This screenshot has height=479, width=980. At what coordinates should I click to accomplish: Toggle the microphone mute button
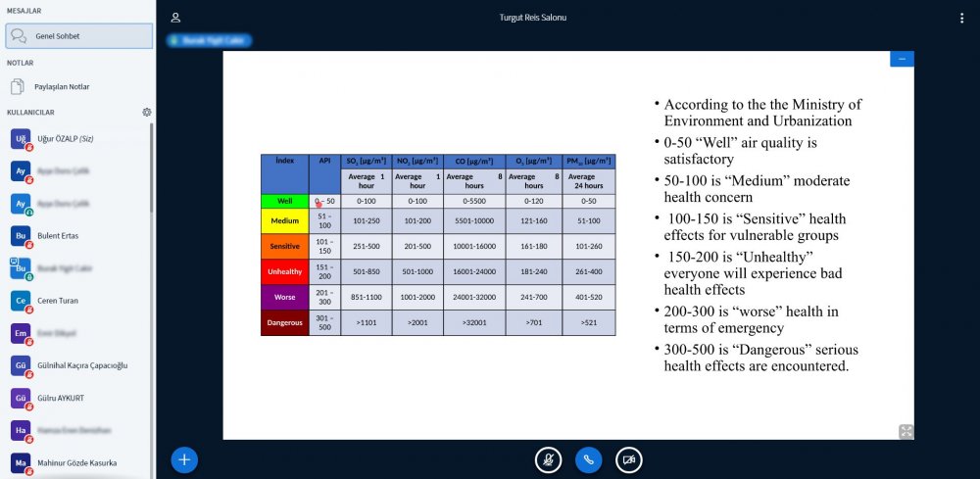click(x=548, y=459)
